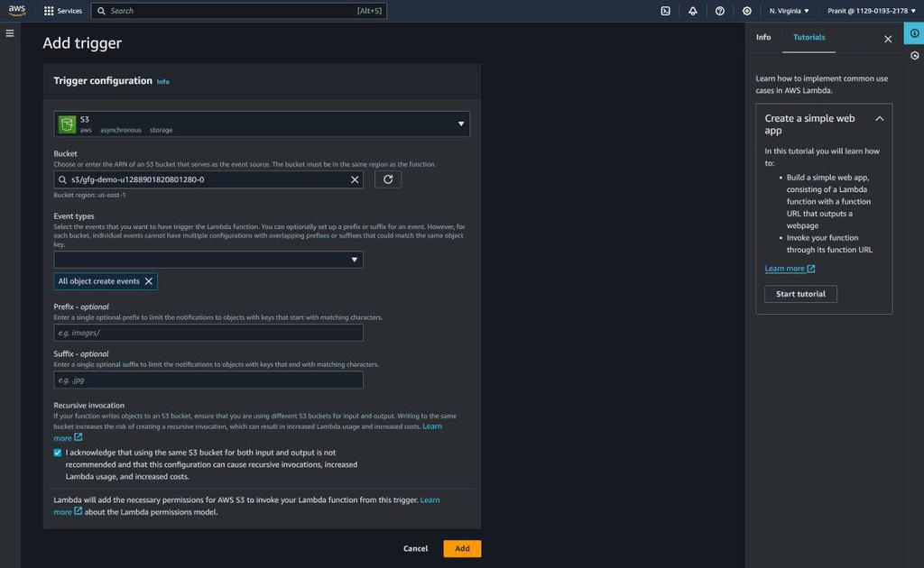924x568 pixels.
Task: Clear the selected bucket name
Action: click(355, 179)
